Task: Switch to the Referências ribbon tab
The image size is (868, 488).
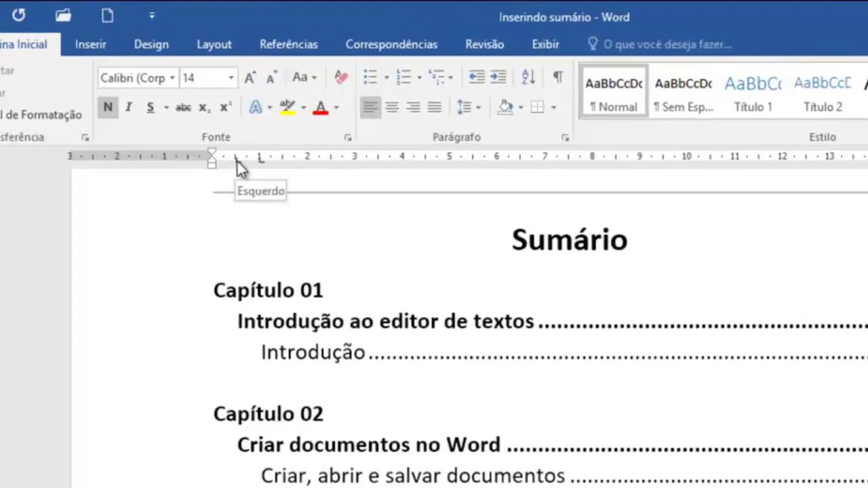Action: (288, 44)
